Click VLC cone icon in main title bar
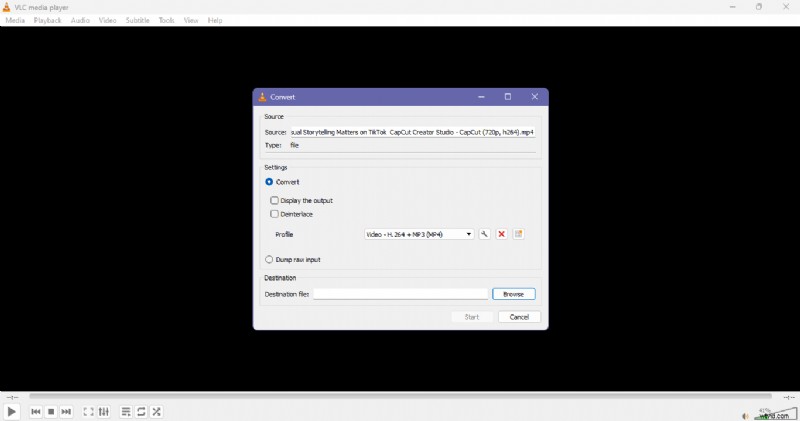The height and width of the screenshot is (421, 800). (x=7, y=7)
